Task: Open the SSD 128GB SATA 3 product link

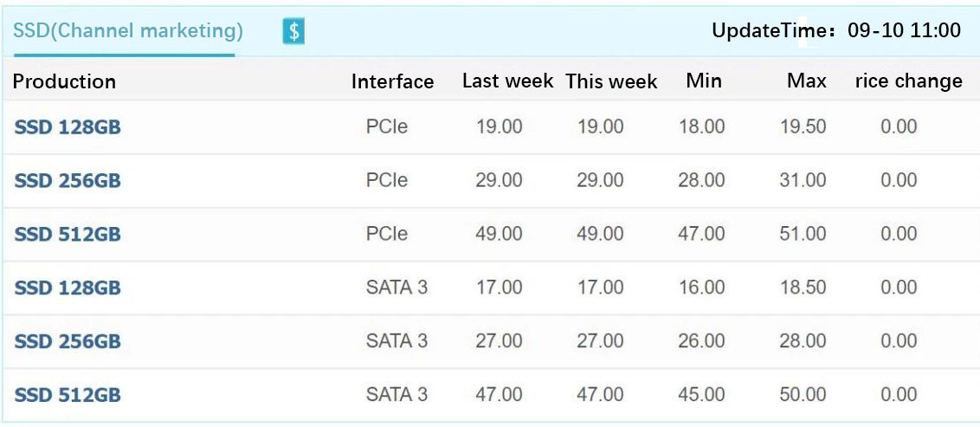Action: 68,288
